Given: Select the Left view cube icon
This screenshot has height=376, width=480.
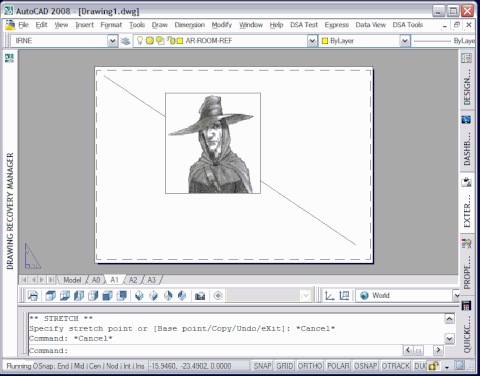Looking at the screenshot, I should click(79, 296).
